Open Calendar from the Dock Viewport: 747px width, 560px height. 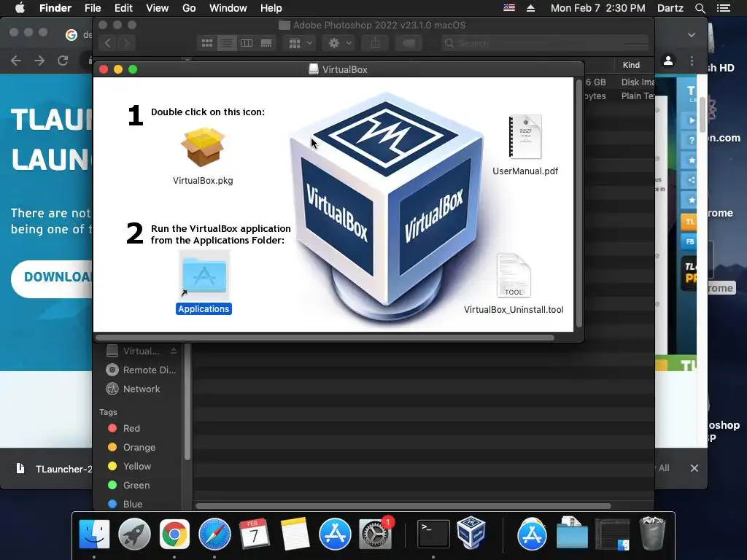pos(255,534)
